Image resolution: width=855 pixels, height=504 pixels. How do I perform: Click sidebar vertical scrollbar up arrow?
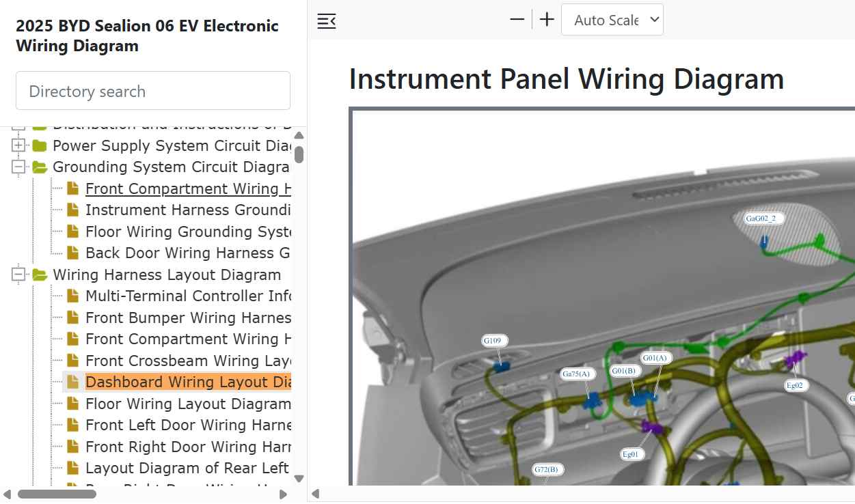tap(299, 135)
